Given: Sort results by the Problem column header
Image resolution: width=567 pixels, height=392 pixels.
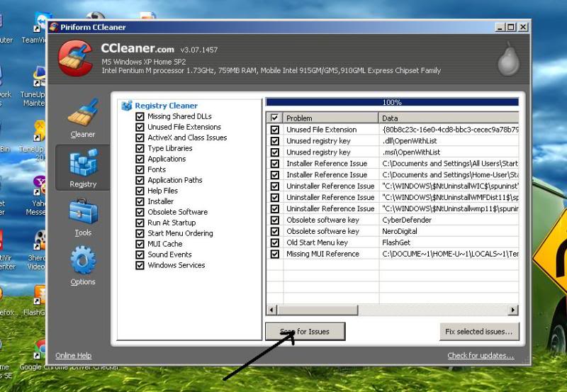Looking at the screenshot, I should click(330, 118).
